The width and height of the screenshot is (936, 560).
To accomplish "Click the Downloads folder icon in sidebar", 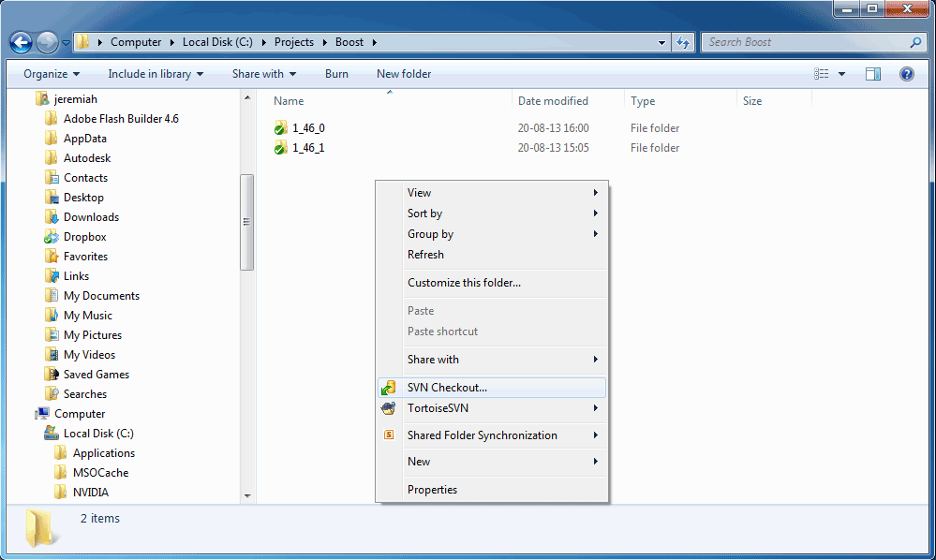I will pos(52,217).
